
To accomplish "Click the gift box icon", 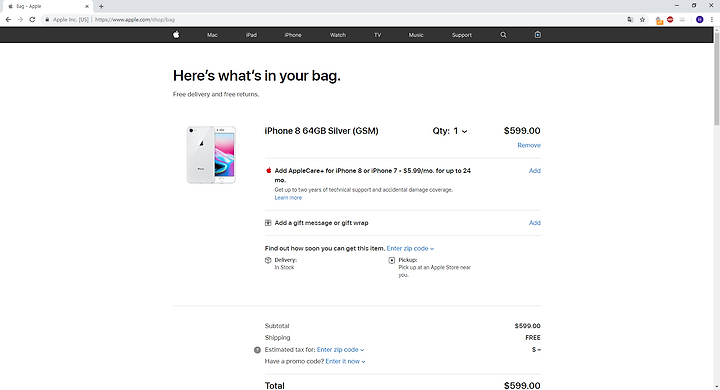I will pos(268,223).
